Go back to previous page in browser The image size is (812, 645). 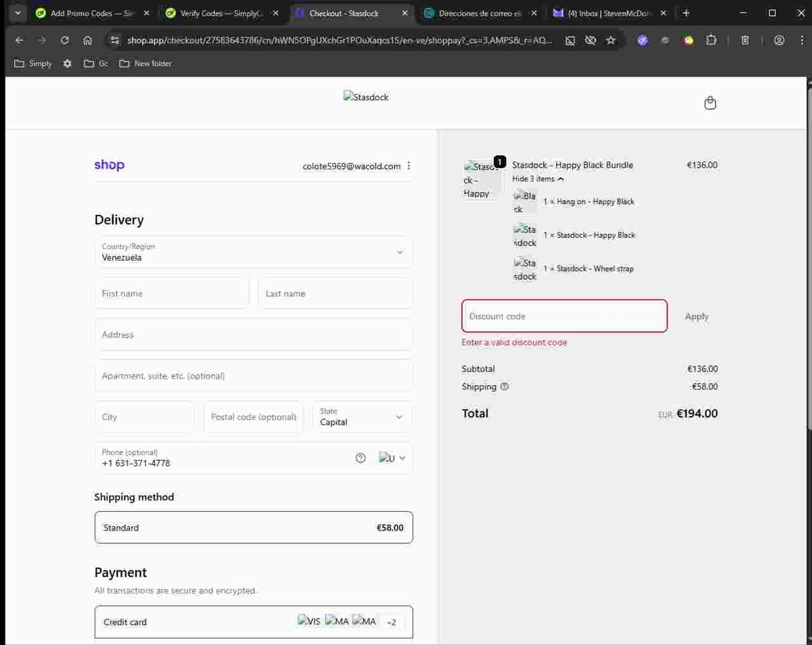pyautogui.click(x=19, y=40)
